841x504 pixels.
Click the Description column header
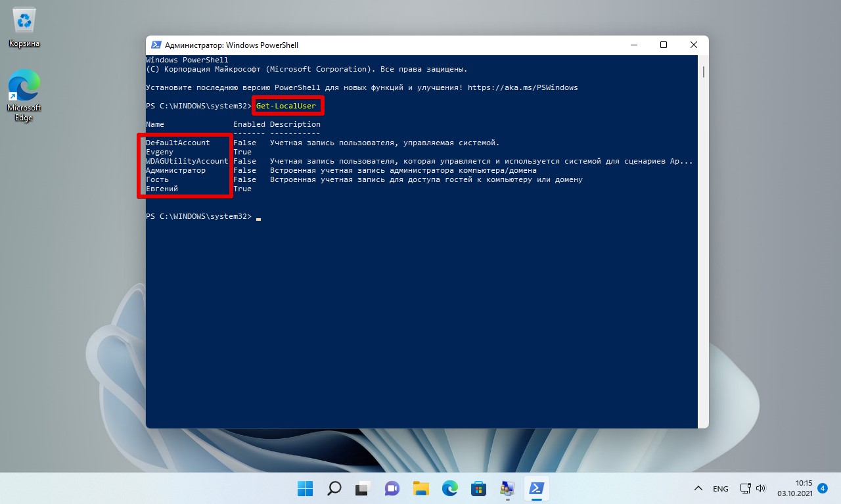pyautogui.click(x=295, y=124)
